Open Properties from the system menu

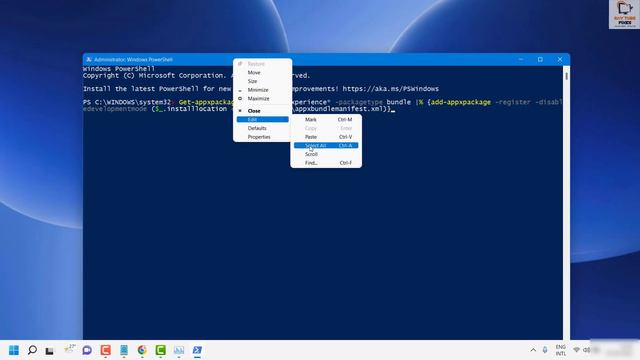tap(262, 137)
